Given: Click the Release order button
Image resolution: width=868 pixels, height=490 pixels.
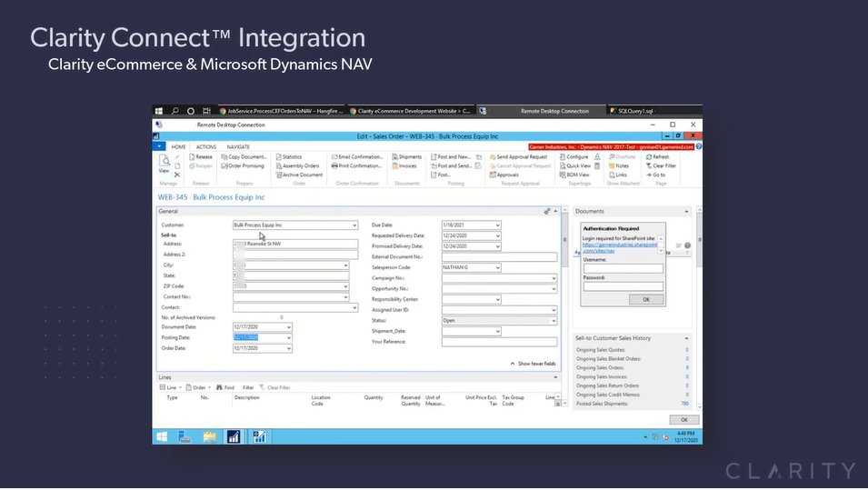Looking at the screenshot, I should (200, 156).
